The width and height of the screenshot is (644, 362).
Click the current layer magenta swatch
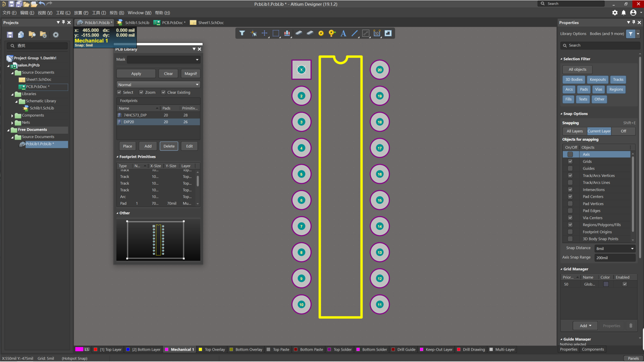tap(79, 350)
